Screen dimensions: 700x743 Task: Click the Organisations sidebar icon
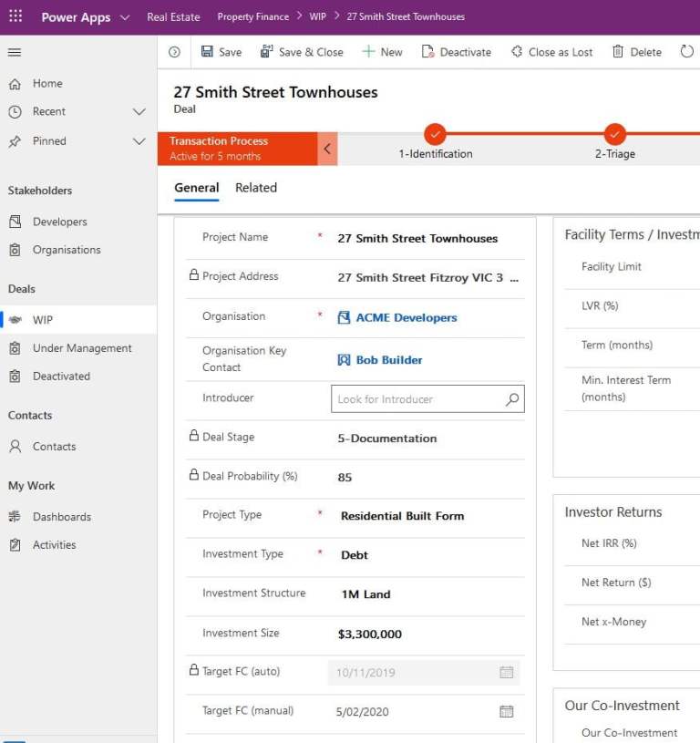click(x=15, y=250)
